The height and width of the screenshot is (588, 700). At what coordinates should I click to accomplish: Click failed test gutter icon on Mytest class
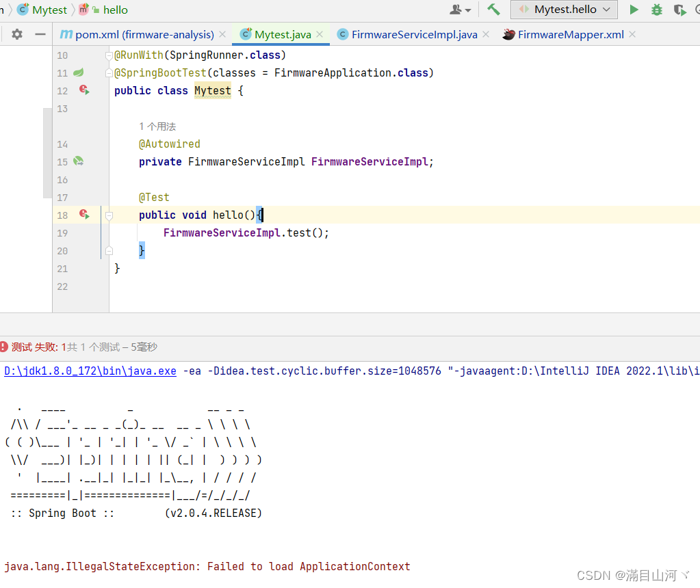click(x=83, y=90)
